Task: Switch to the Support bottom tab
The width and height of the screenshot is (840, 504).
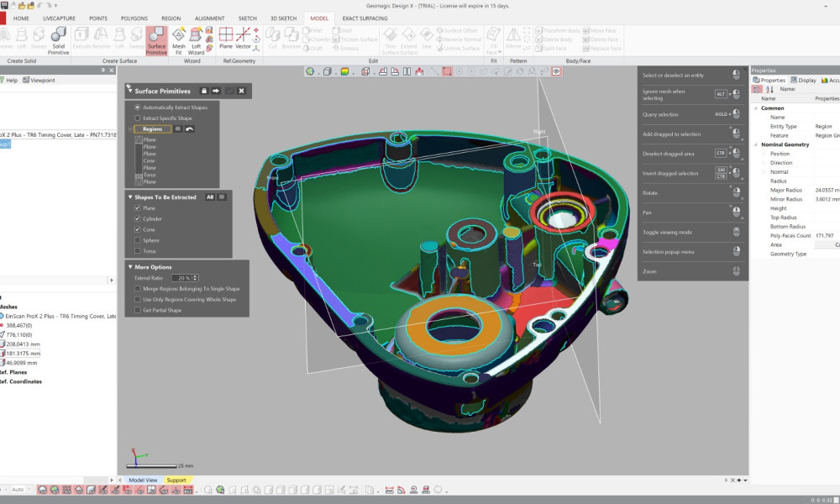Action: [x=176, y=480]
